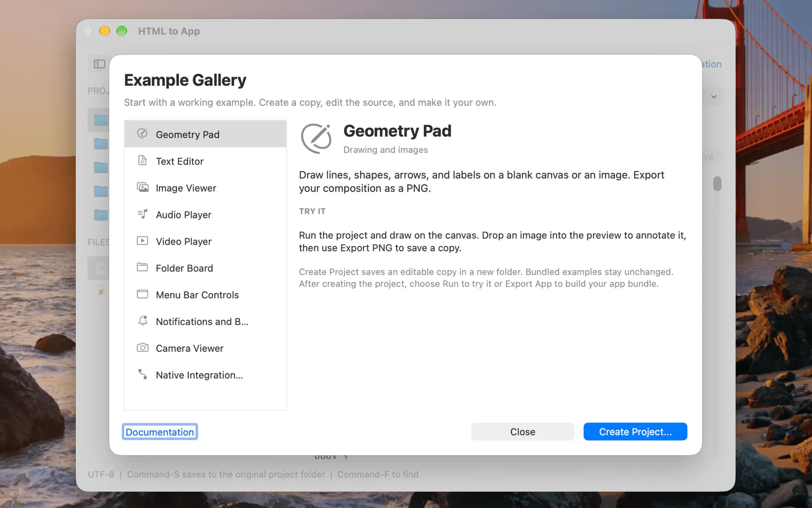This screenshot has height=508, width=812.
Task: Click the Menu Bar Controls window icon
Action: point(143,294)
